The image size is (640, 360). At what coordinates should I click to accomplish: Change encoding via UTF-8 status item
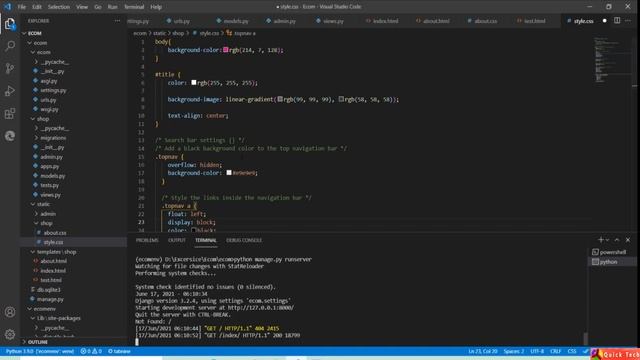537,351
